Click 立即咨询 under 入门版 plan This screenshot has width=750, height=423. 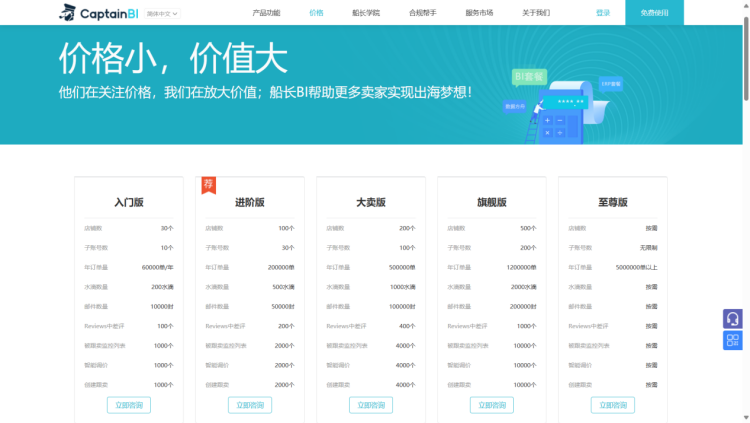point(129,405)
